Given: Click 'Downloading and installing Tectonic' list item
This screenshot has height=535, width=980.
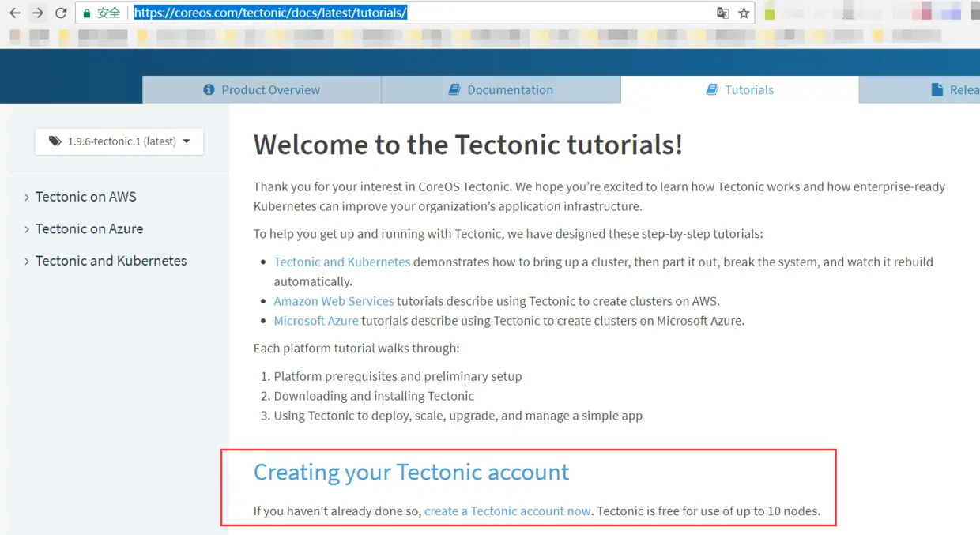Looking at the screenshot, I should [374, 396].
